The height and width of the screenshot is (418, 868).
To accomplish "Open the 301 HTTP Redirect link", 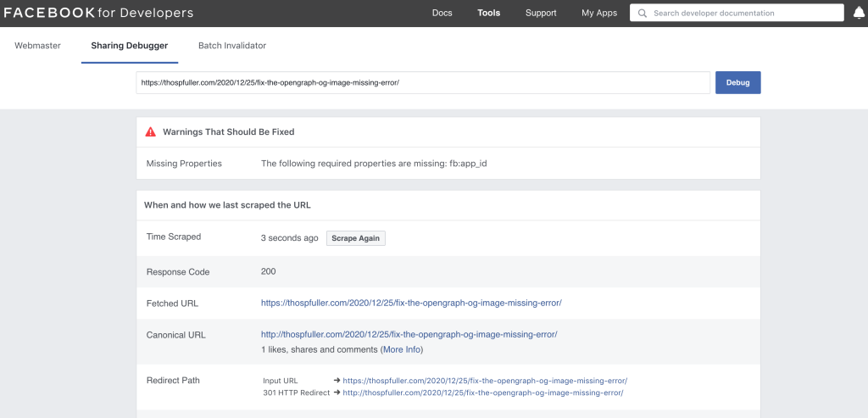I will [482, 393].
